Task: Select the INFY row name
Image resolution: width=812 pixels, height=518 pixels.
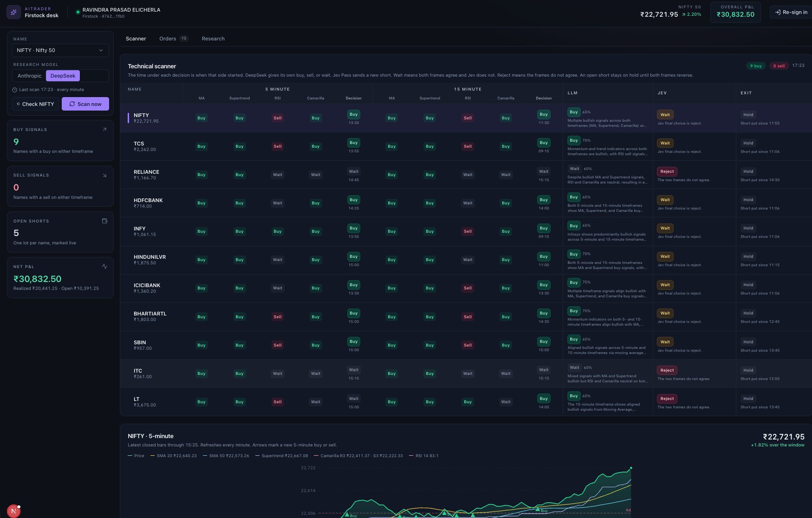Action: tap(140, 229)
